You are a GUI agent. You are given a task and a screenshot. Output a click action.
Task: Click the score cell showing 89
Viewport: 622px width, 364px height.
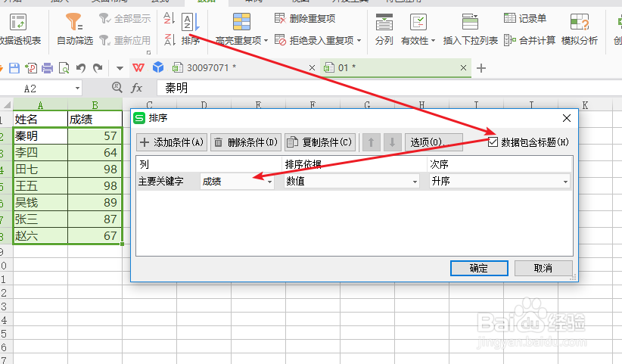point(95,203)
